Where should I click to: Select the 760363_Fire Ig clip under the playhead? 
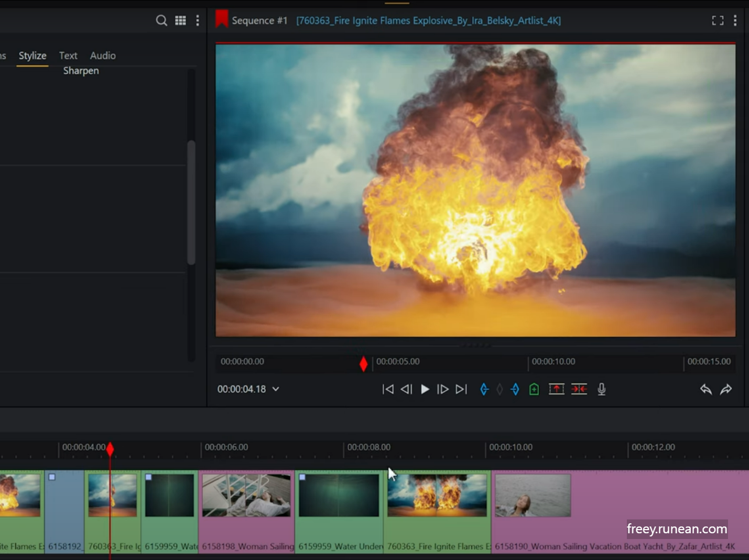(x=113, y=512)
